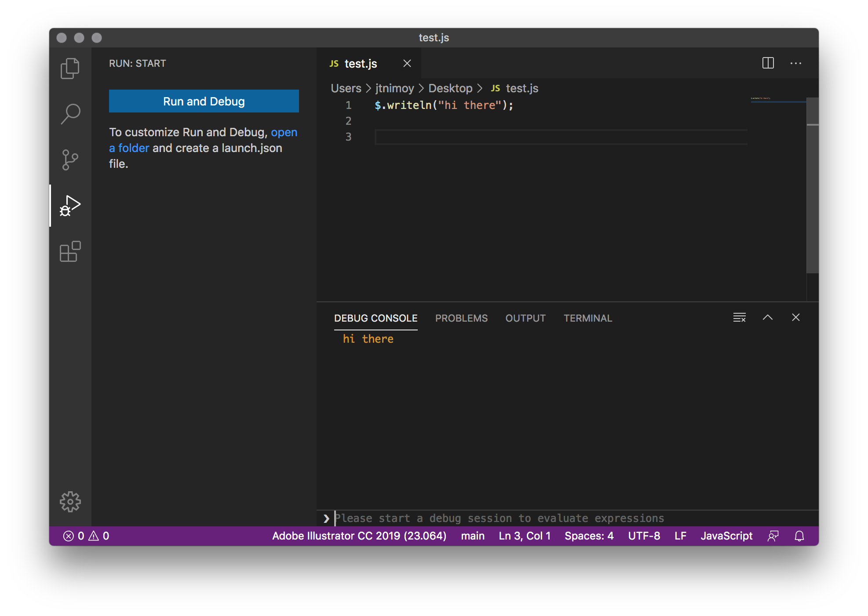
Task: Click the 'RUN: START' panel title
Action: coord(138,63)
